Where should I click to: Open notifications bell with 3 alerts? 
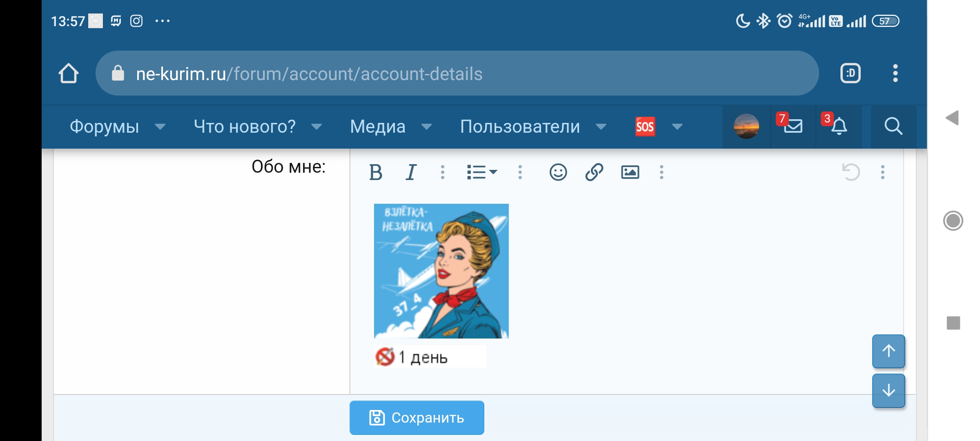point(838,126)
